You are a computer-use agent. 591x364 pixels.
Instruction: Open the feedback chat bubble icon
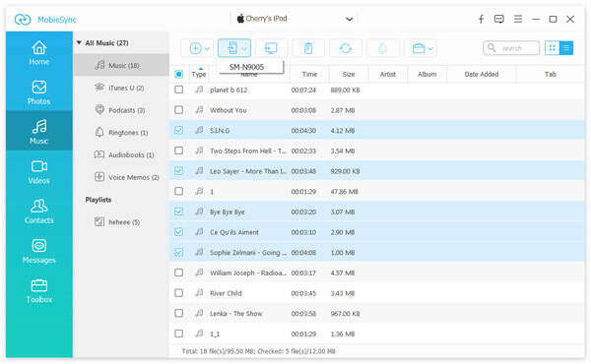(499, 19)
